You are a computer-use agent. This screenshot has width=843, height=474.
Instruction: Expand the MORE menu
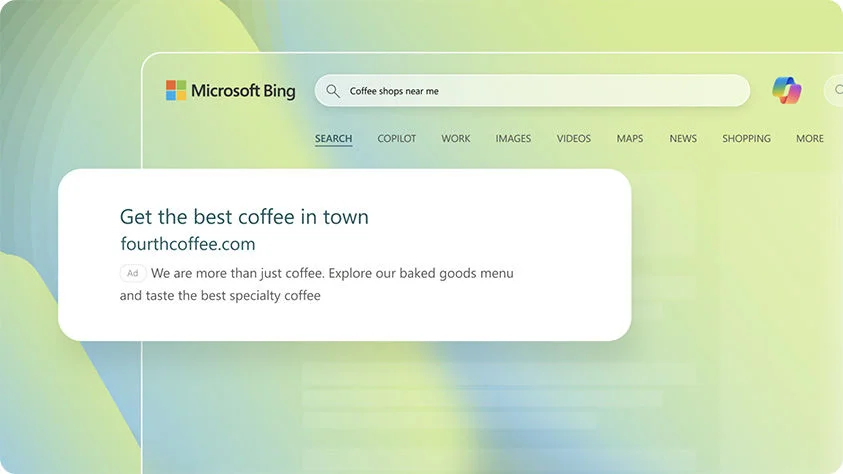coord(809,139)
